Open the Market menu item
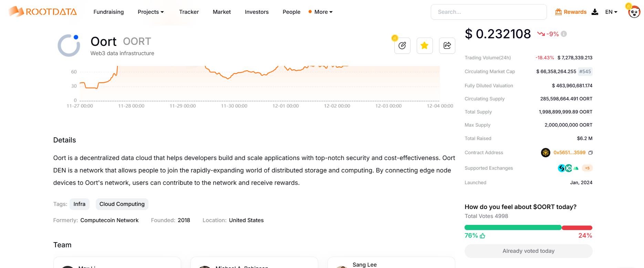The height and width of the screenshot is (268, 644). pos(222,12)
